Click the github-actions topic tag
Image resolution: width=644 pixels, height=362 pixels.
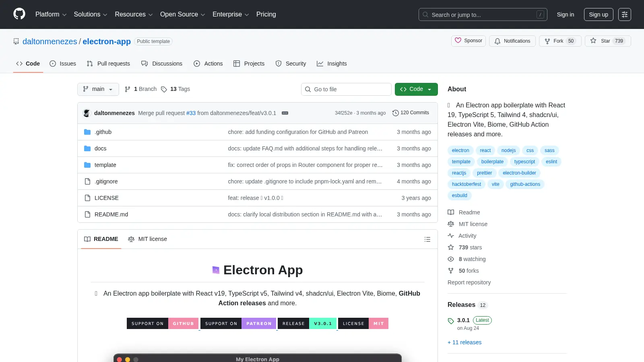pos(525,184)
